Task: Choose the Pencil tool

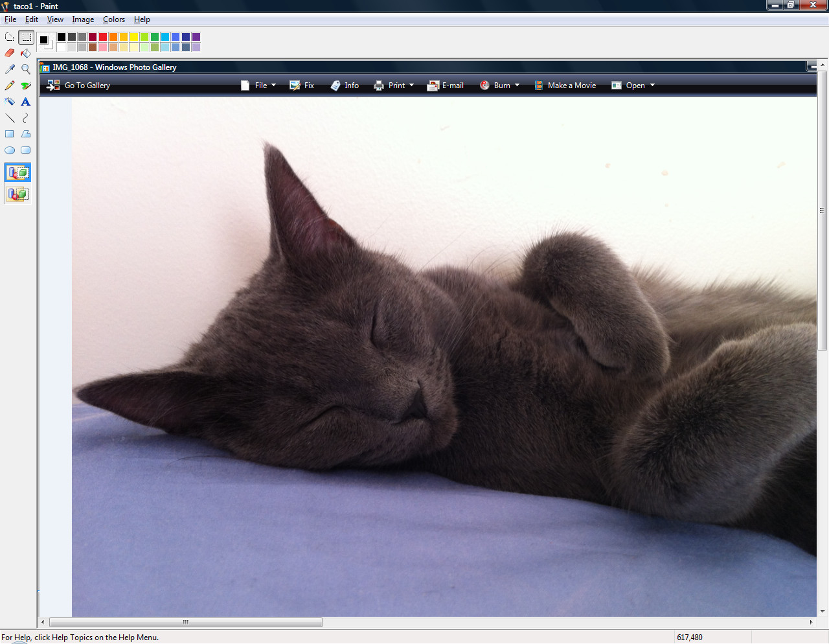Action: 10,86
